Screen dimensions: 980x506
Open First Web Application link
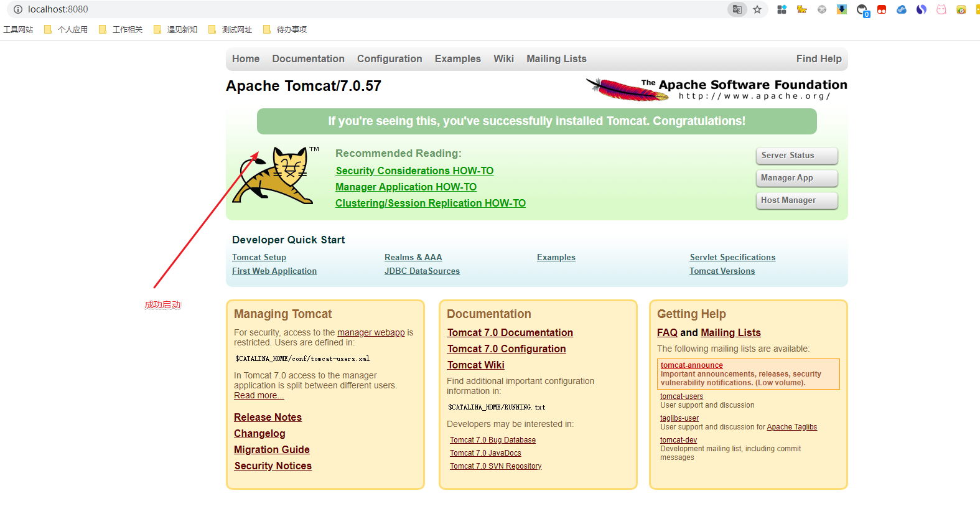(274, 271)
